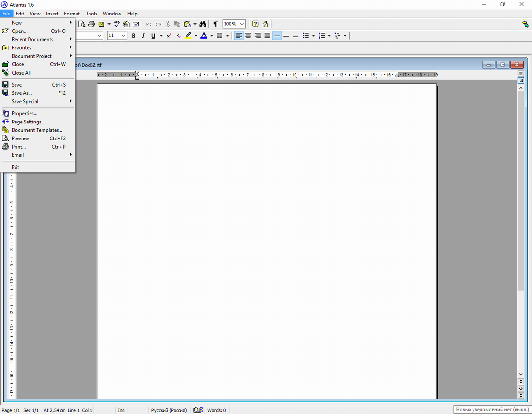Open Find with the binoculars icon

(203, 24)
